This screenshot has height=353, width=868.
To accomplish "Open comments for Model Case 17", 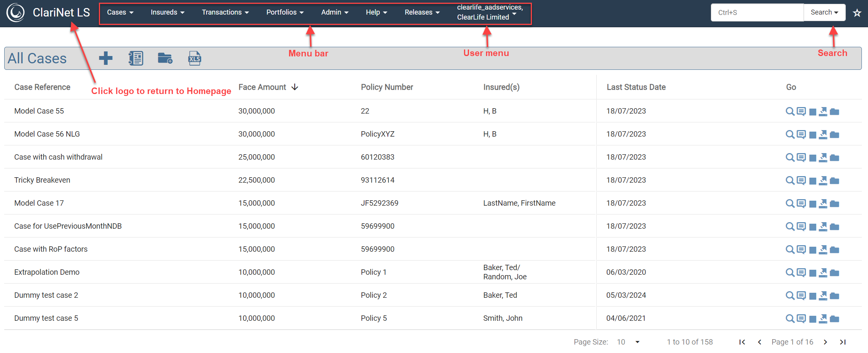I will pos(801,203).
